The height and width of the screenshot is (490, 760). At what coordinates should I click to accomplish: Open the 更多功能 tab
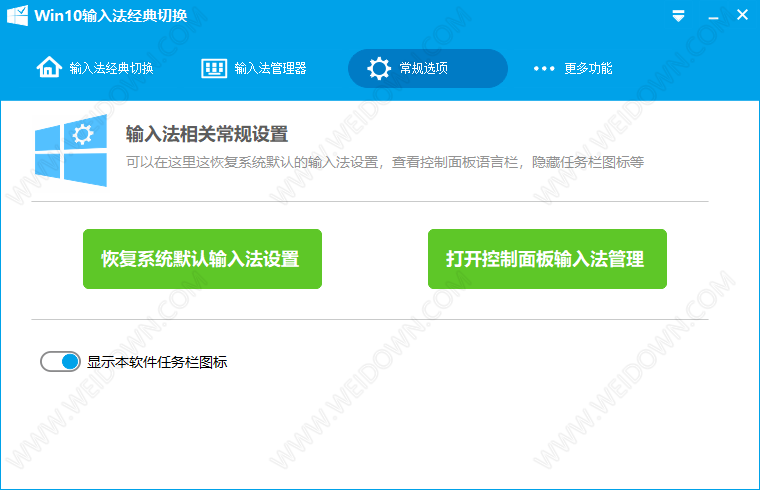pos(573,68)
